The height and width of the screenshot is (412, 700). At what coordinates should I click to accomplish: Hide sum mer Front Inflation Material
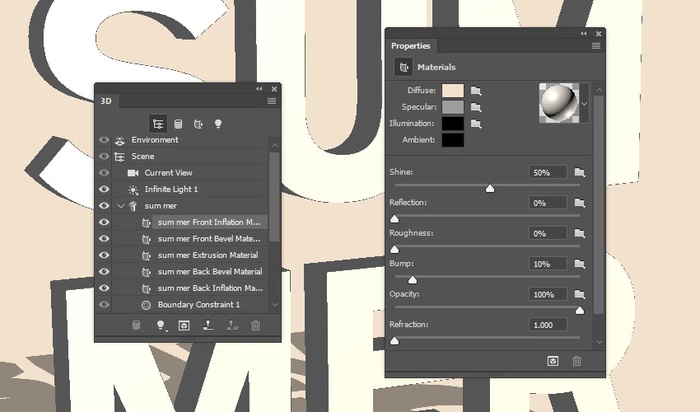(104, 222)
